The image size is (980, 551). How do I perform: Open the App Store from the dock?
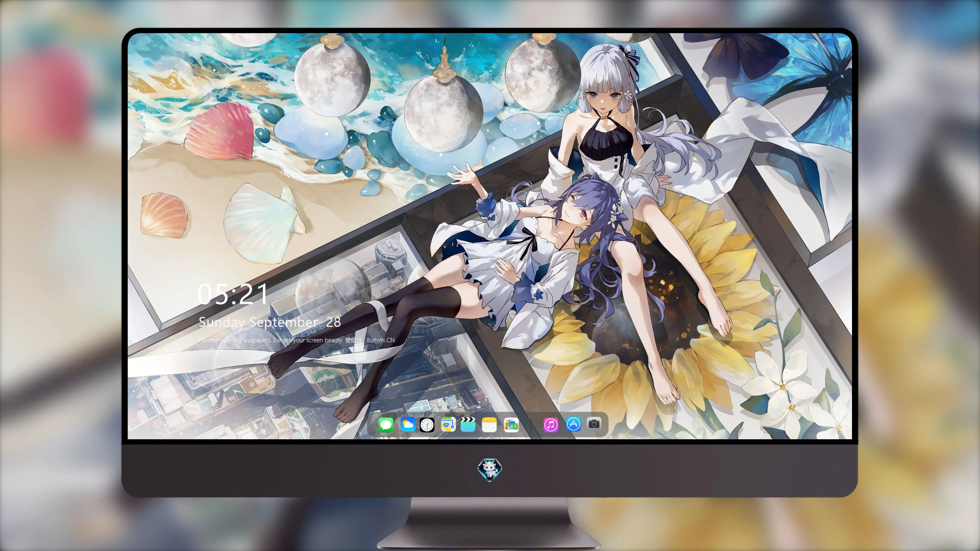coord(573,424)
